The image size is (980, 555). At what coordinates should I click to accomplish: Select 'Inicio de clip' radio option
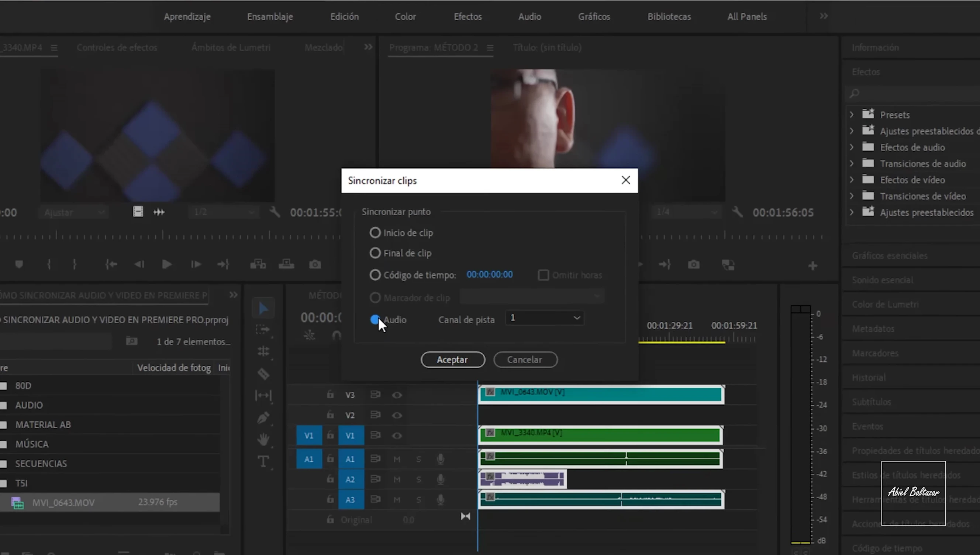[375, 233]
